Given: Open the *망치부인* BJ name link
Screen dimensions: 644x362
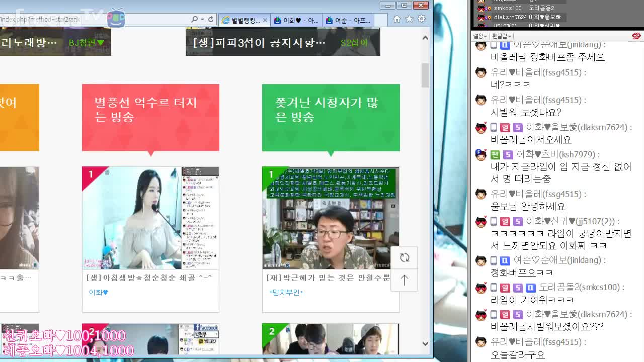Looking at the screenshot, I should tap(286, 292).
